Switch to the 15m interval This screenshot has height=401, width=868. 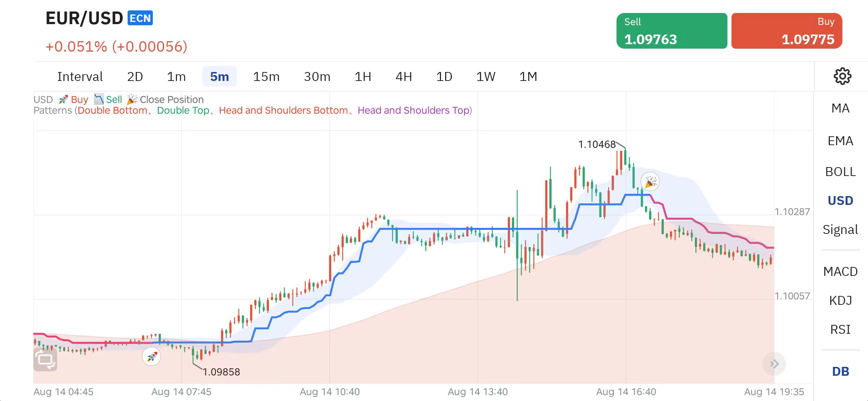(266, 76)
